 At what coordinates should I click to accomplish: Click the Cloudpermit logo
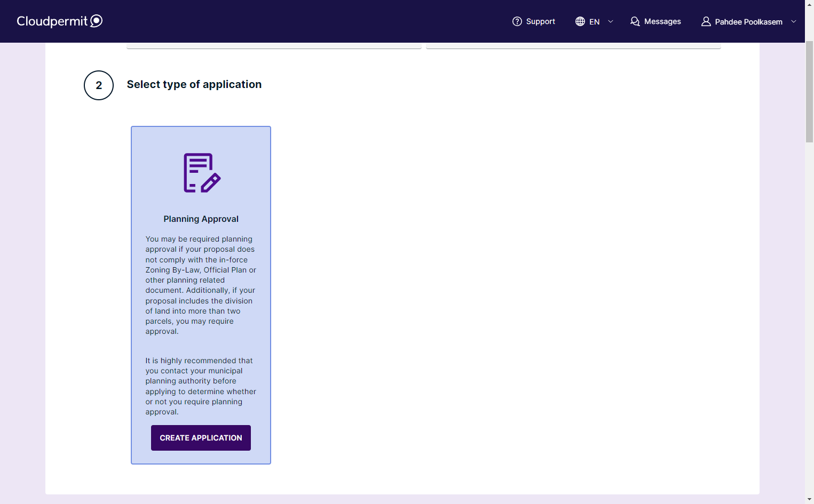point(60,21)
